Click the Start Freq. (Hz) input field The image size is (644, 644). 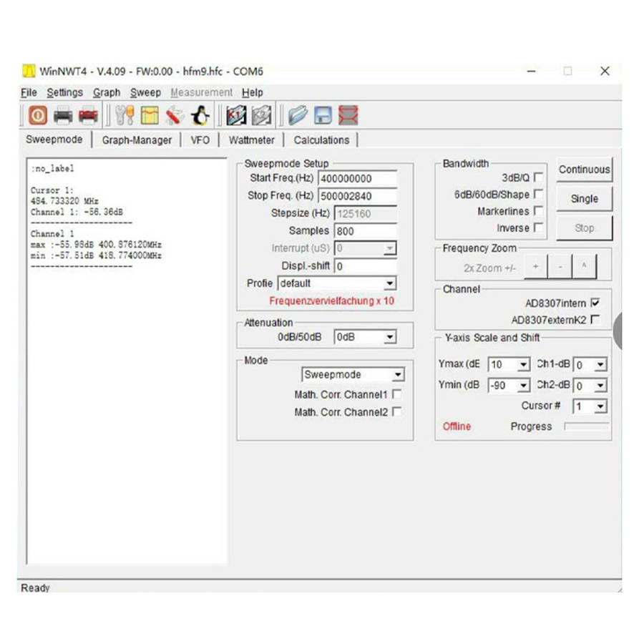[x=357, y=178]
